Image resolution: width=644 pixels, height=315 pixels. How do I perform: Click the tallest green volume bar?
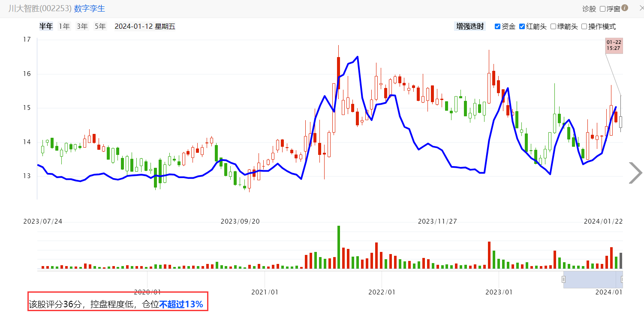pyautogui.click(x=339, y=247)
